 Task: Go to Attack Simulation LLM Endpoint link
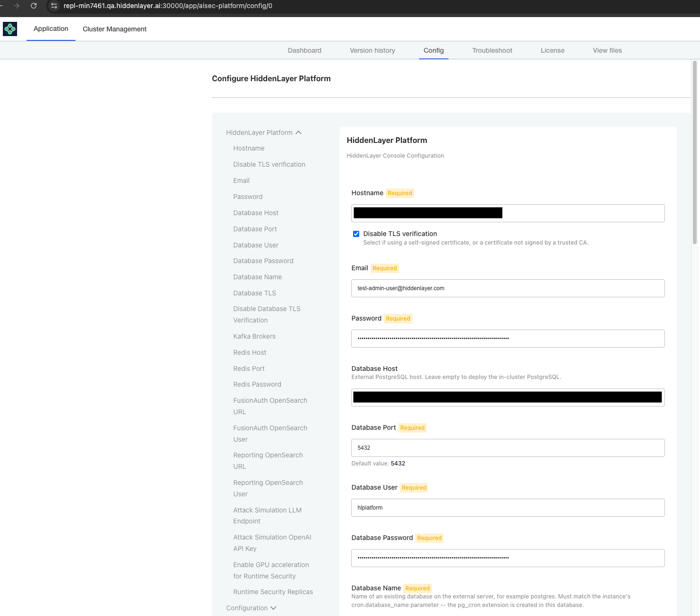(267, 515)
